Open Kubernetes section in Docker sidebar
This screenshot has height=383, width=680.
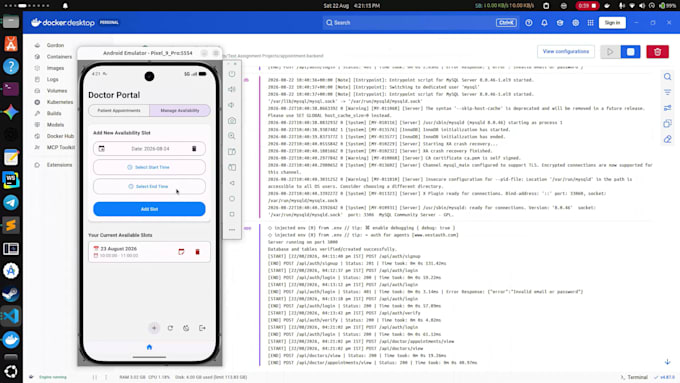click(60, 102)
